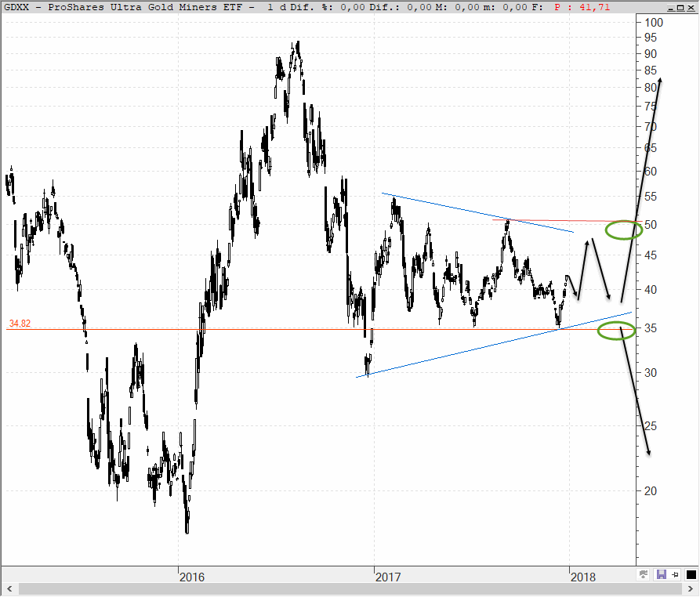Click the price value 41,71 in header

click(x=597, y=7)
